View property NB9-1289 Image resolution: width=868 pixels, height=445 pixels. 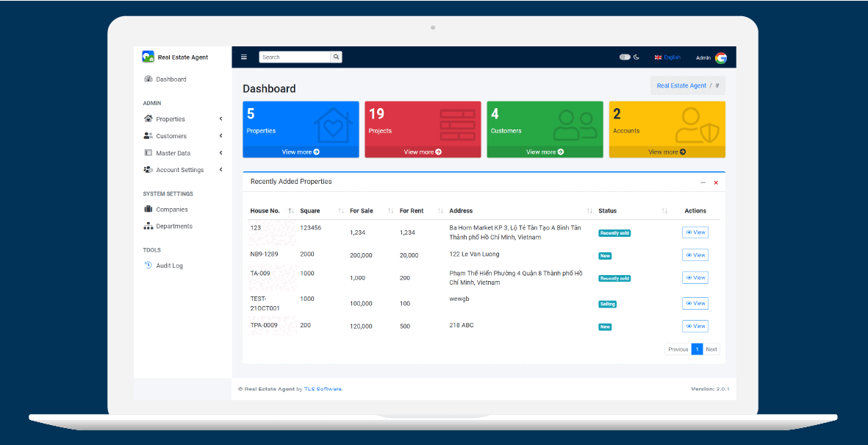(695, 255)
